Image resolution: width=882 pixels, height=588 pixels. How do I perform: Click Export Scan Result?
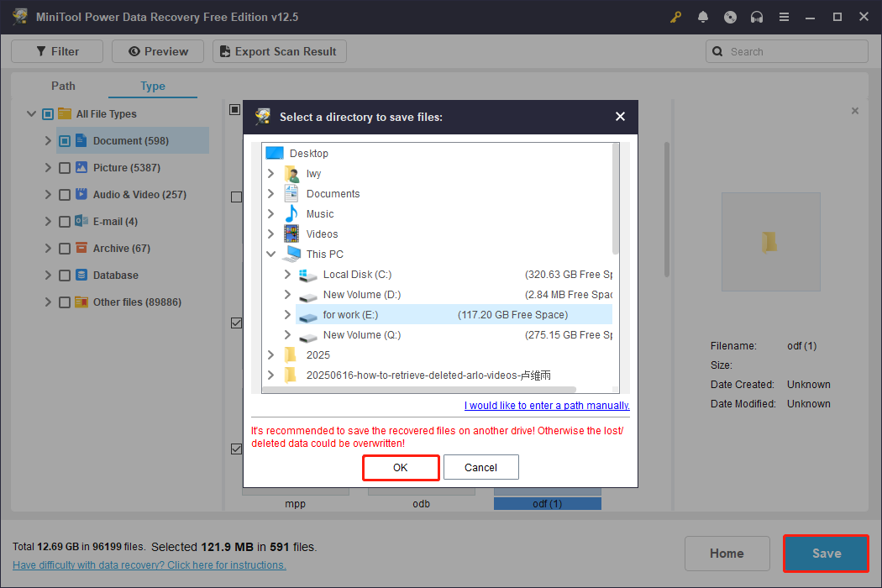tap(280, 51)
